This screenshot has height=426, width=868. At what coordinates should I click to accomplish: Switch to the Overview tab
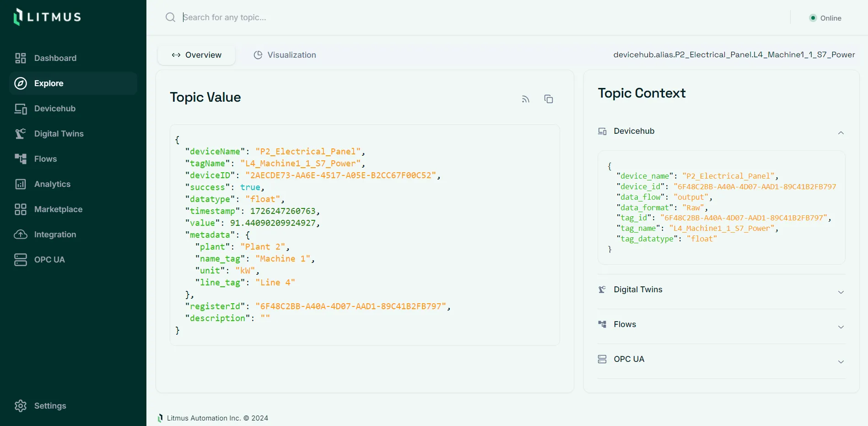[x=197, y=55]
